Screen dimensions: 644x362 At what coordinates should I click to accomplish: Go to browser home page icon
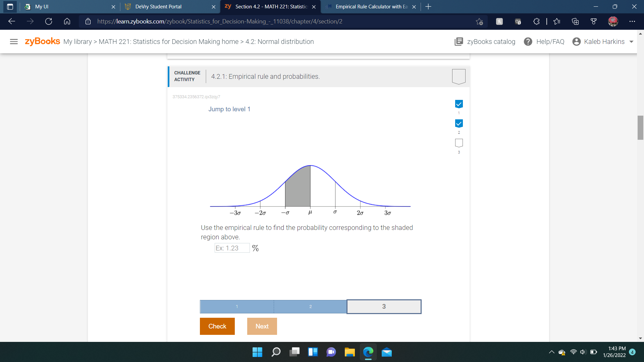(x=67, y=21)
